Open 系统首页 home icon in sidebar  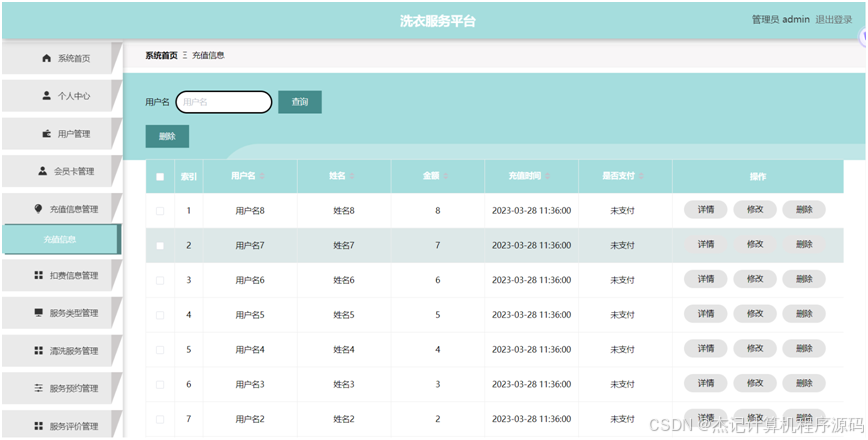(x=46, y=58)
